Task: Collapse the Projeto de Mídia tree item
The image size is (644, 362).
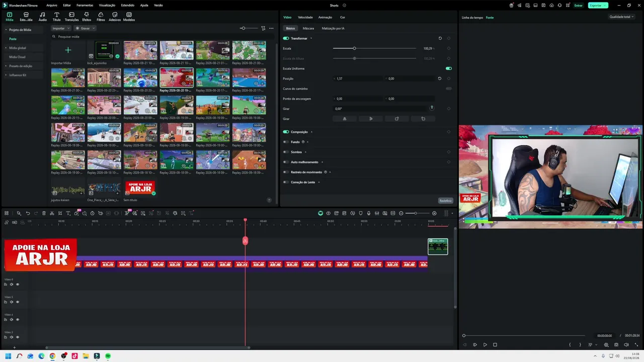Action: click(x=6, y=30)
